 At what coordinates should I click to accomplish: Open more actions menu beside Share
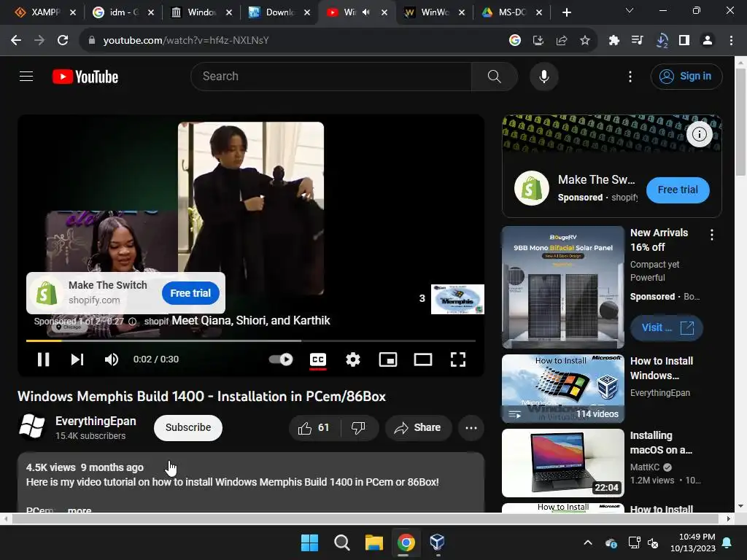(x=471, y=427)
